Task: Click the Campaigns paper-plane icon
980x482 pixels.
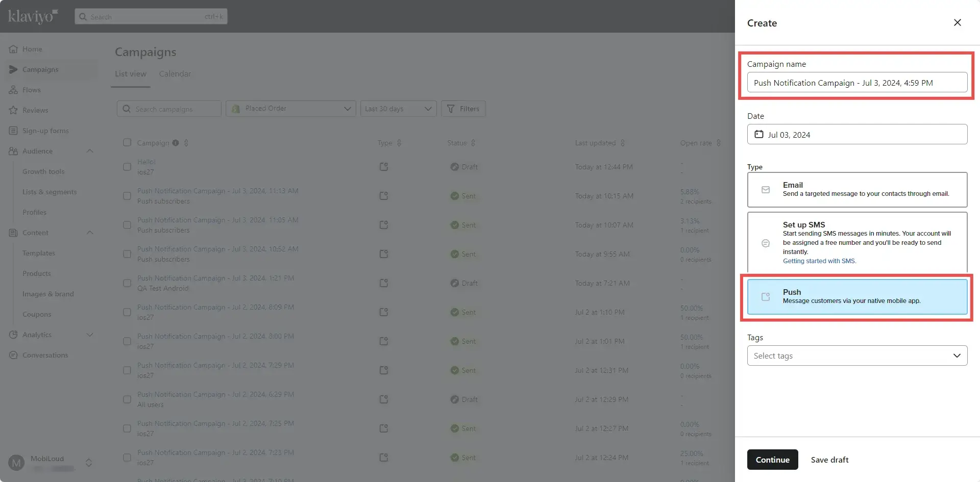Action: point(13,69)
